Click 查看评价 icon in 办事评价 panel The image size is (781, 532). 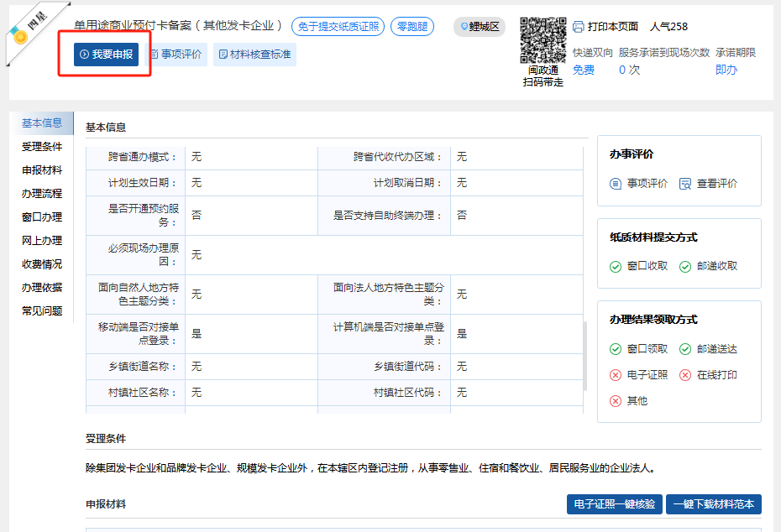click(684, 184)
